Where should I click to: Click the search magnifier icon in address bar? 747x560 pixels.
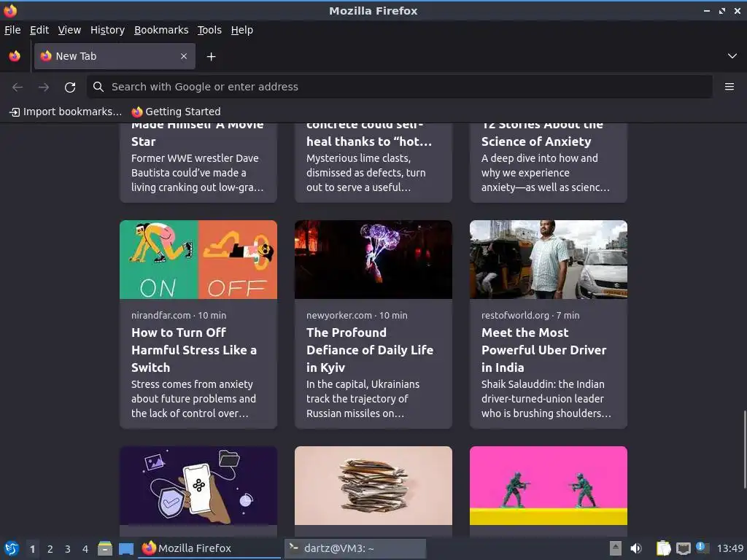coord(98,87)
